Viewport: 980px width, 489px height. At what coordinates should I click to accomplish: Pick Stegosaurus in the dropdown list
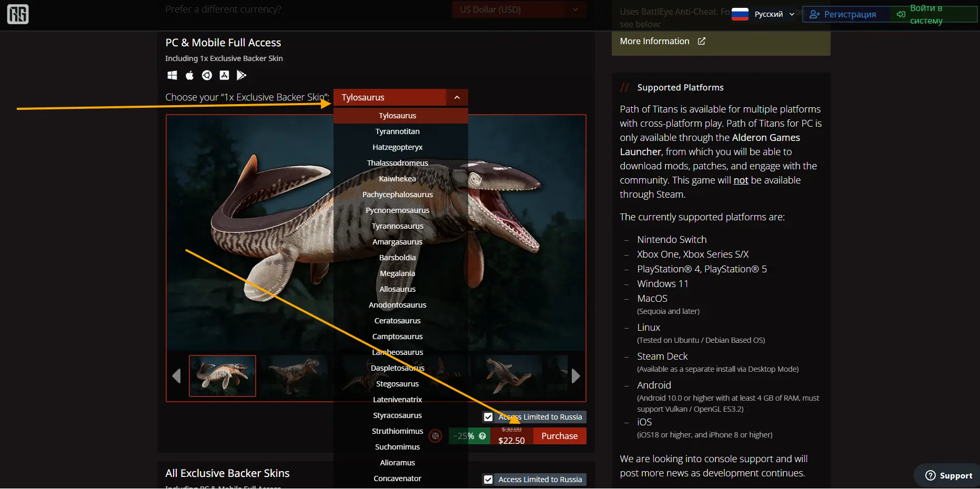pos(401,384)
